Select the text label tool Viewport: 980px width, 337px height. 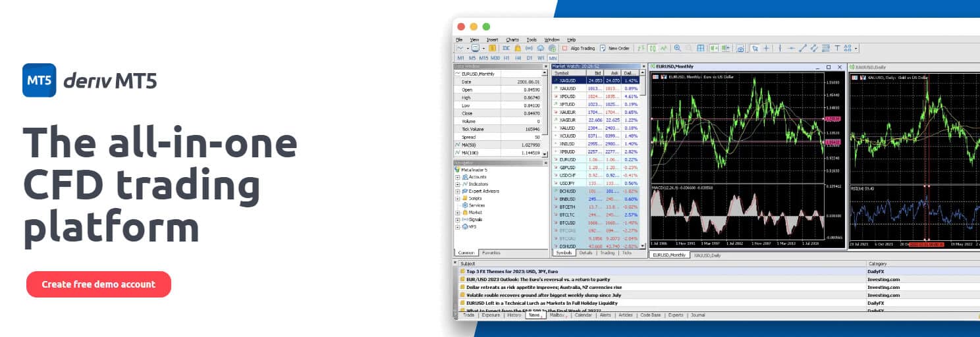[837, 48]
